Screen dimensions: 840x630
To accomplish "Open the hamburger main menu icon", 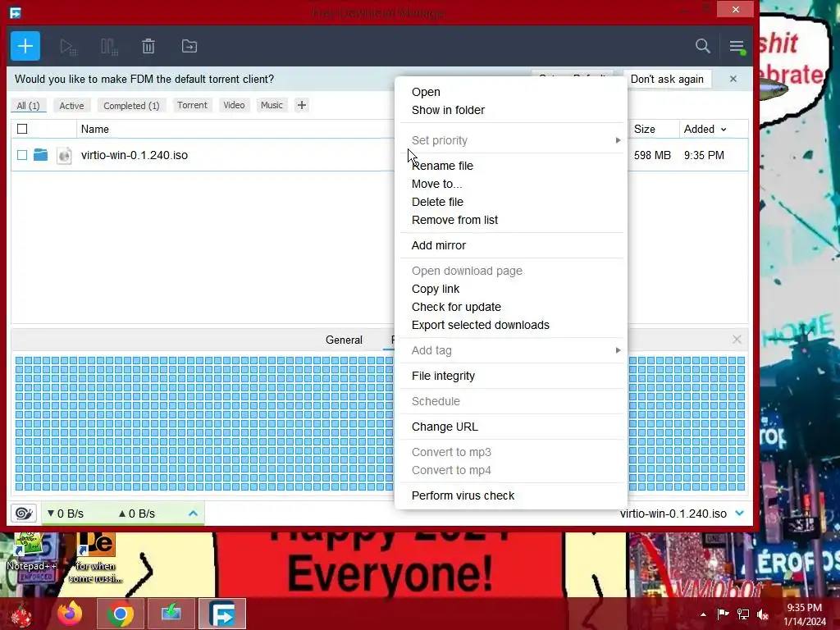I will click(737, 47).
